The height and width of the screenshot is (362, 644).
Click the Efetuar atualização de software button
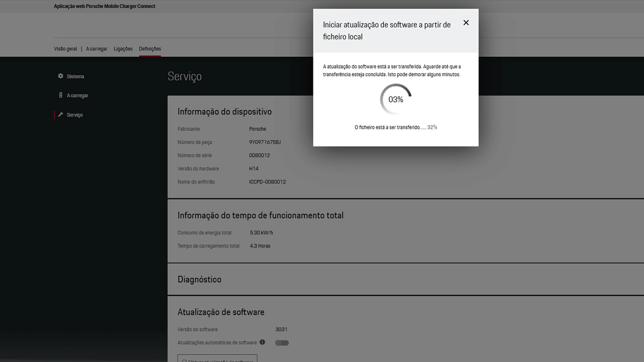pyautogui.click(x=217, y=358)
